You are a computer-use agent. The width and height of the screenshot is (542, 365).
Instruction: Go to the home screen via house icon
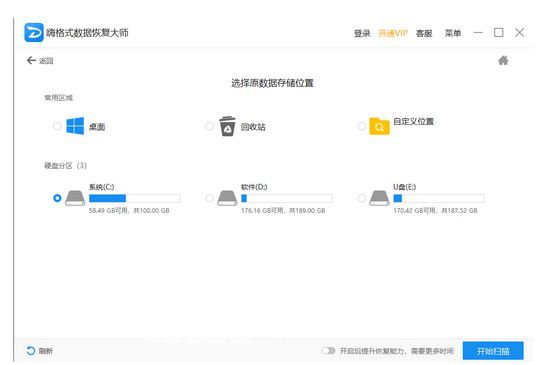click(503, 60)
